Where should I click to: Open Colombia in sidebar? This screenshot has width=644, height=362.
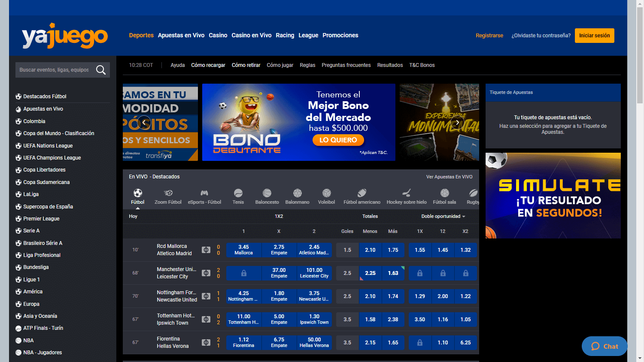(x=34, y=121)
